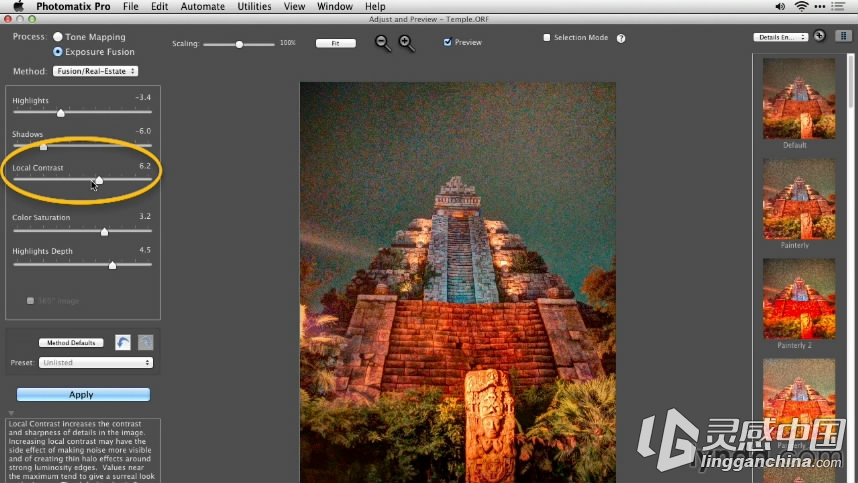
Task: Toggle the 360° image checkbox
Action: (31, 300)
